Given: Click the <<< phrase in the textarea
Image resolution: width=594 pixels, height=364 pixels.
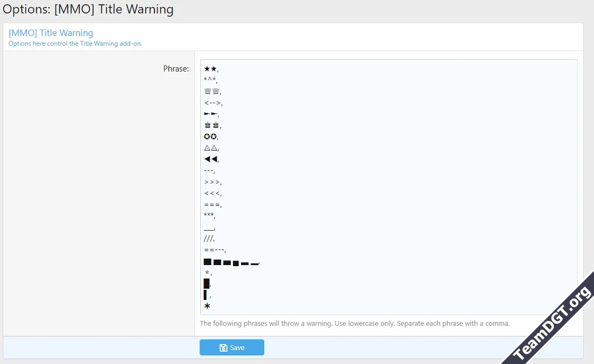Looking at the screenshot, I should 212,193.
